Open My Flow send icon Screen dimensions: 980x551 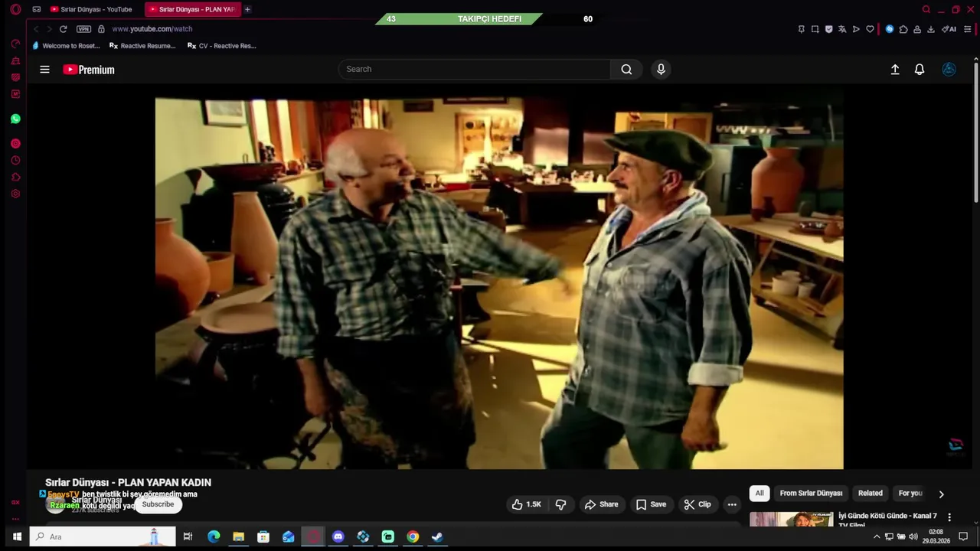click(856, 29)
